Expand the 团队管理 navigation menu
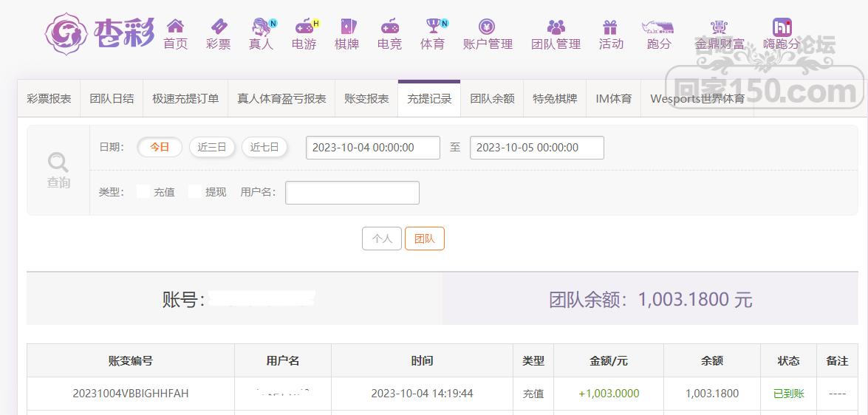868x415 pixels. 556,35
